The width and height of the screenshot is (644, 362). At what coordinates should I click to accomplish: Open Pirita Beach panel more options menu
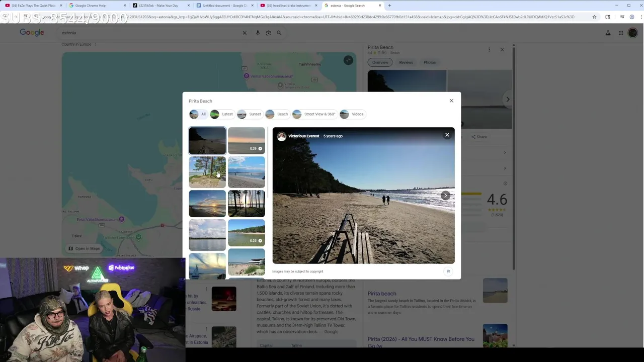pyautogui.click(x=489, y=49)
